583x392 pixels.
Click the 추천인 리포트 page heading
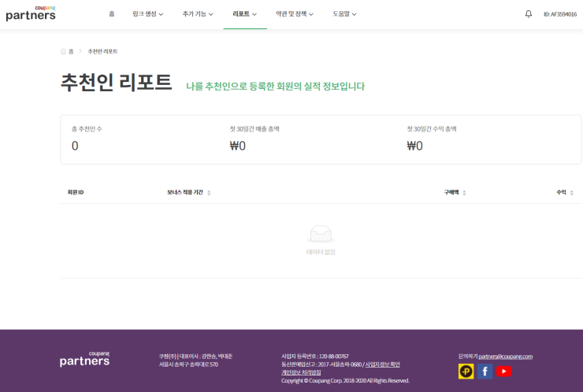[x=116, y=82]
